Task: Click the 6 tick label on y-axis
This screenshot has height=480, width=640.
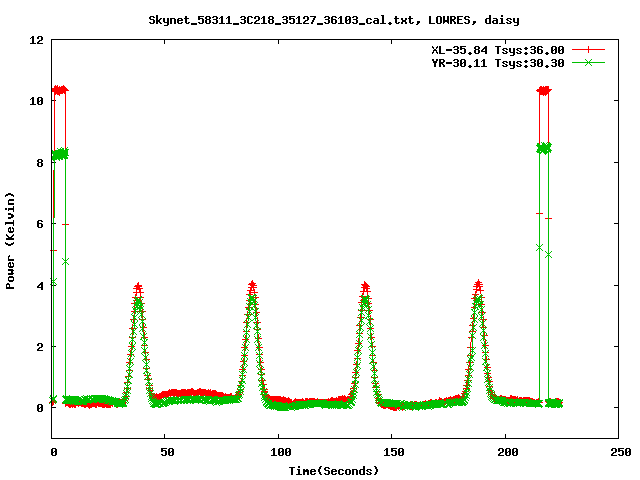Action: [40, 224]
